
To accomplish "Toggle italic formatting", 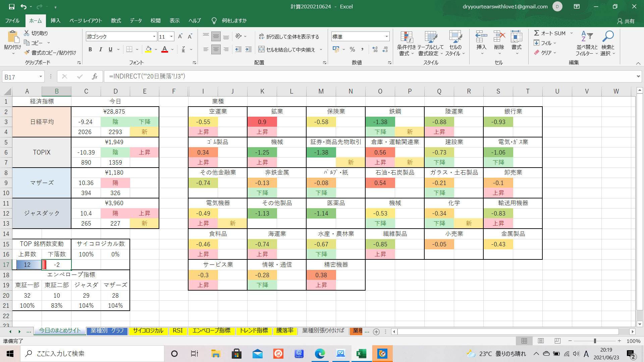I will tap(100, 50).
